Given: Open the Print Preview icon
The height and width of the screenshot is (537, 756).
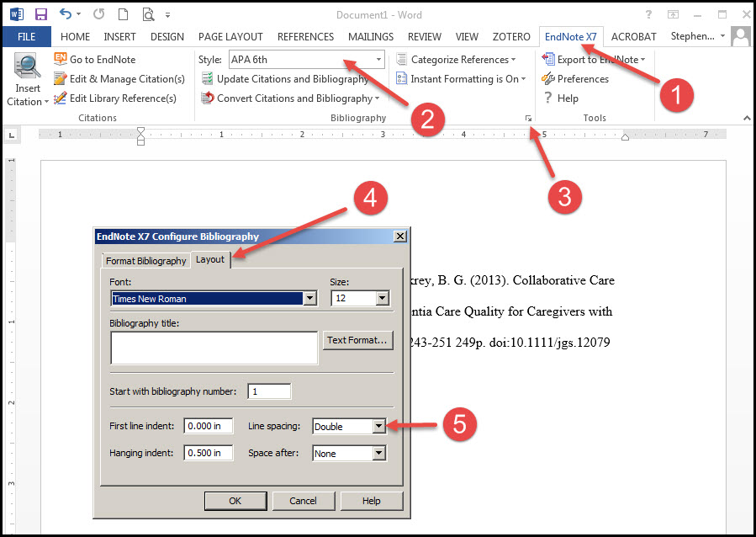Looking at the screenshot, I should tap(148, 14).
